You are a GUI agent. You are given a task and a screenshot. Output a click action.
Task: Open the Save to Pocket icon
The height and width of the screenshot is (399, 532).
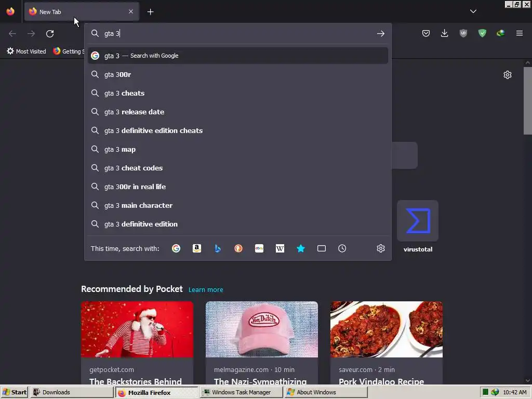(426, 33)
